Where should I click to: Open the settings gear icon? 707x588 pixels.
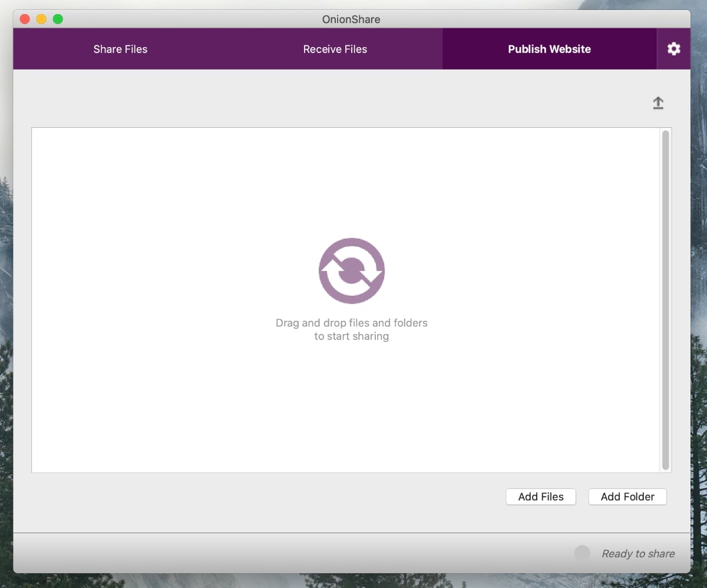point(673,49)
